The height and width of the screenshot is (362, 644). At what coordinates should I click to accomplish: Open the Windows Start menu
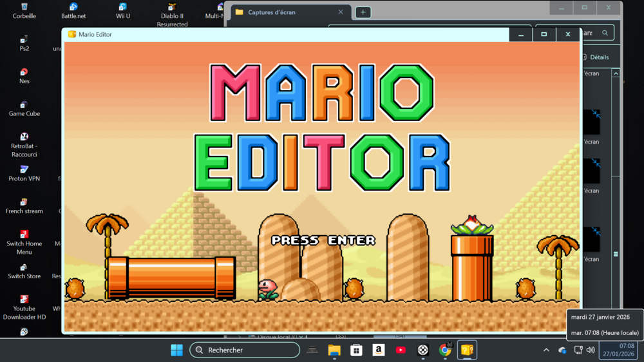[x=176, y=350]
